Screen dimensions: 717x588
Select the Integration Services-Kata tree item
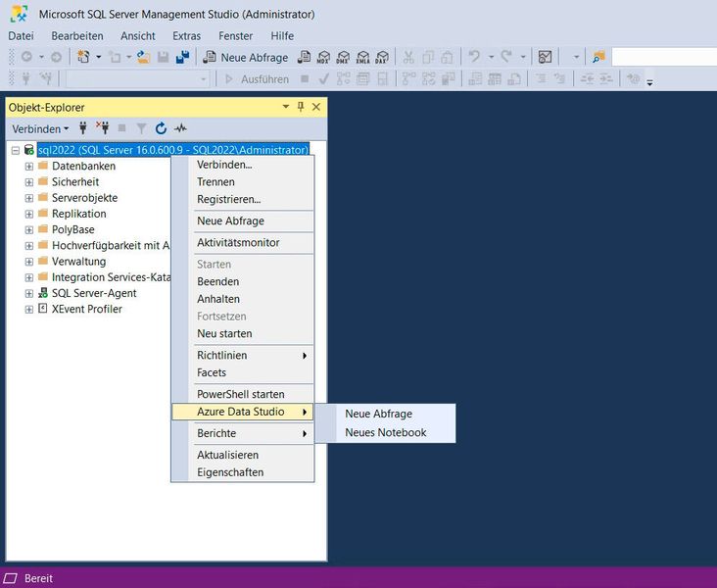click(x=111, y=277)
